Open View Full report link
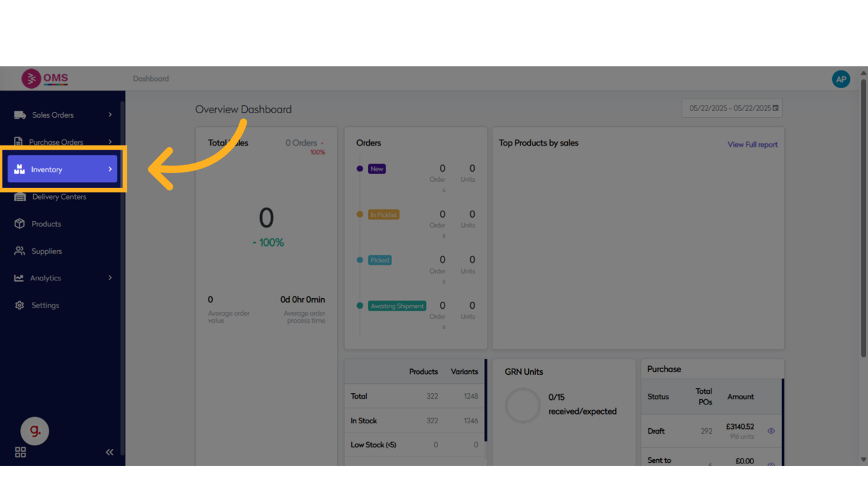Image resolution: width=868 pixels, height=488 pixels. pyautogui.click(x=752, y=145)
